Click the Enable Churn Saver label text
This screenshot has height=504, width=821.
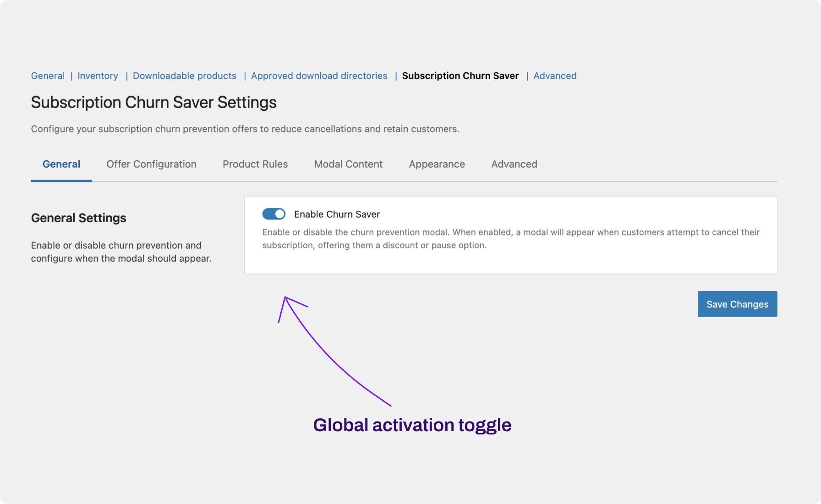coord(337,214)
